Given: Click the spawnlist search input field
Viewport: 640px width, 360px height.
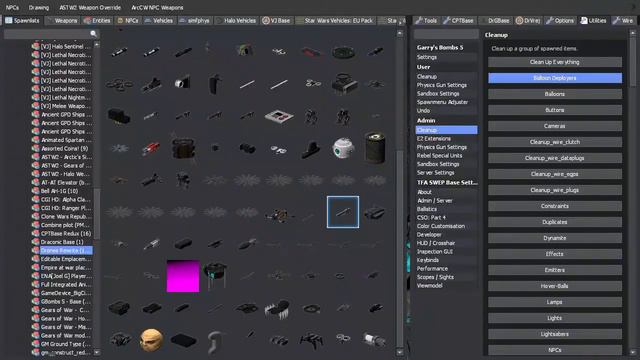Looking at the screenshot, I should coord(47,34).
